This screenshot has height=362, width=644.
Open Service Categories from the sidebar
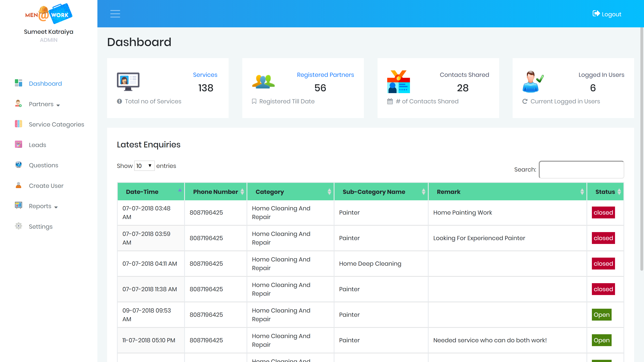pyautogui.click(x=56, y=124)
